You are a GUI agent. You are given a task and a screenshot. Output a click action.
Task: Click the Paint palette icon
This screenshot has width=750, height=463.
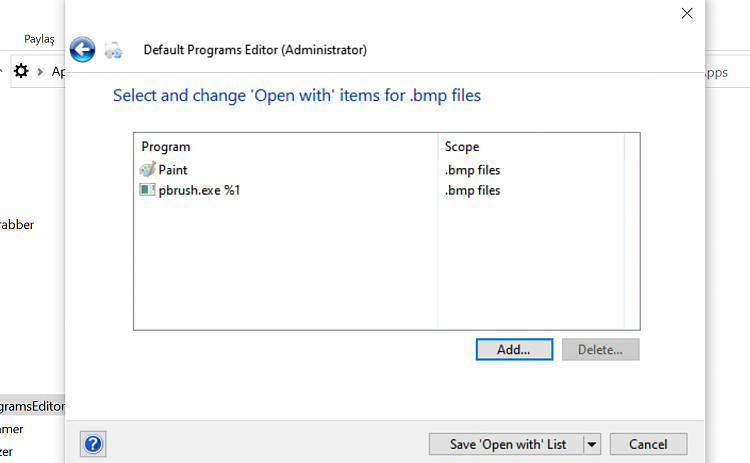click(x=147, y=169)
